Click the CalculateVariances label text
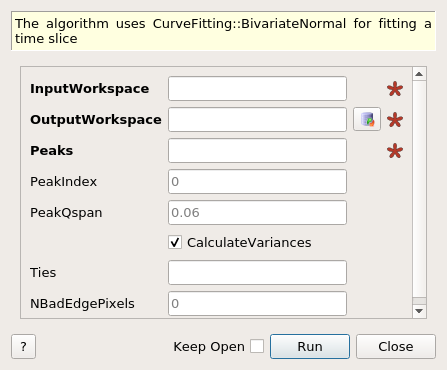 coord(249,243)
